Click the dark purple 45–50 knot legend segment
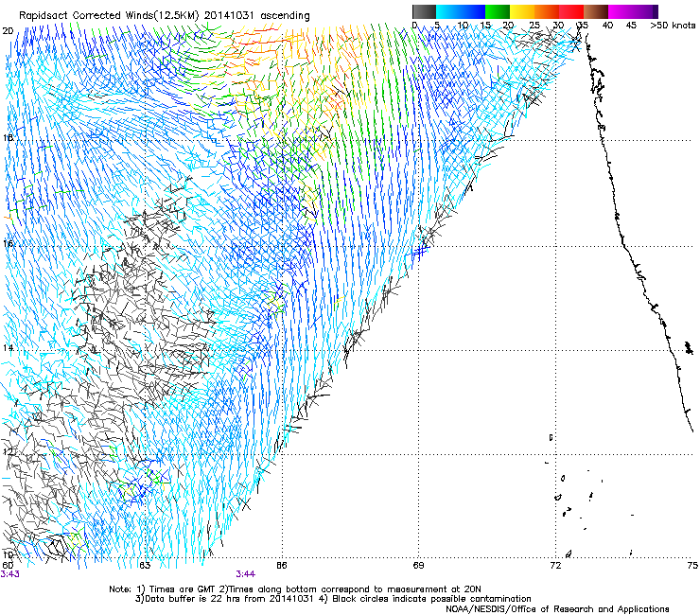Viewport: 700px width, 615px height. (x=645, y=11)
